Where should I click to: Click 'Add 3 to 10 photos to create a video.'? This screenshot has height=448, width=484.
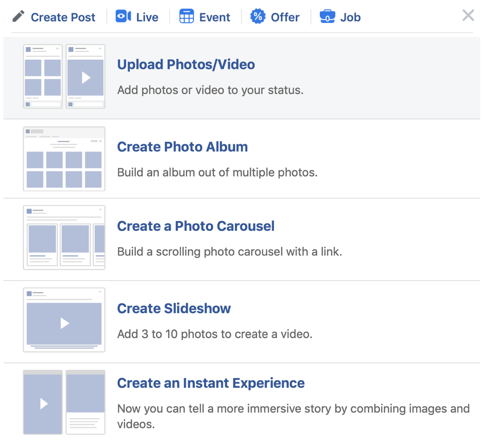(215, 334)
